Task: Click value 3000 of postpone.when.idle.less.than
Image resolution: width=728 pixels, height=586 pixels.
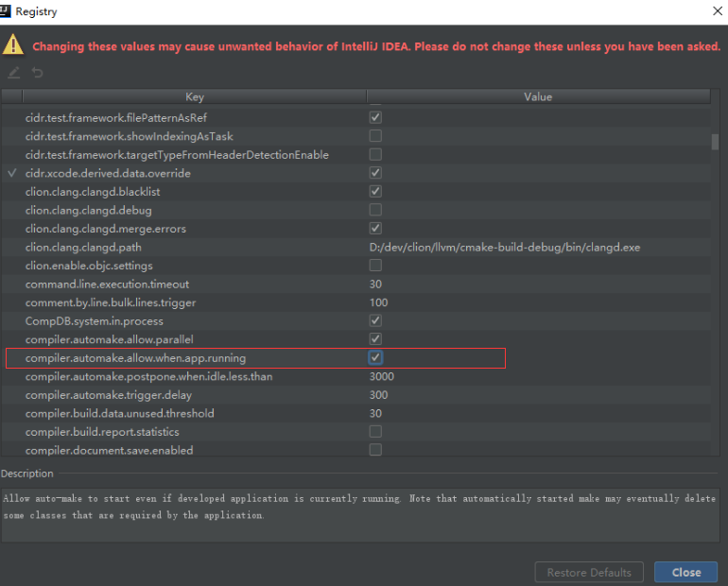Action: tap(382, 376)
